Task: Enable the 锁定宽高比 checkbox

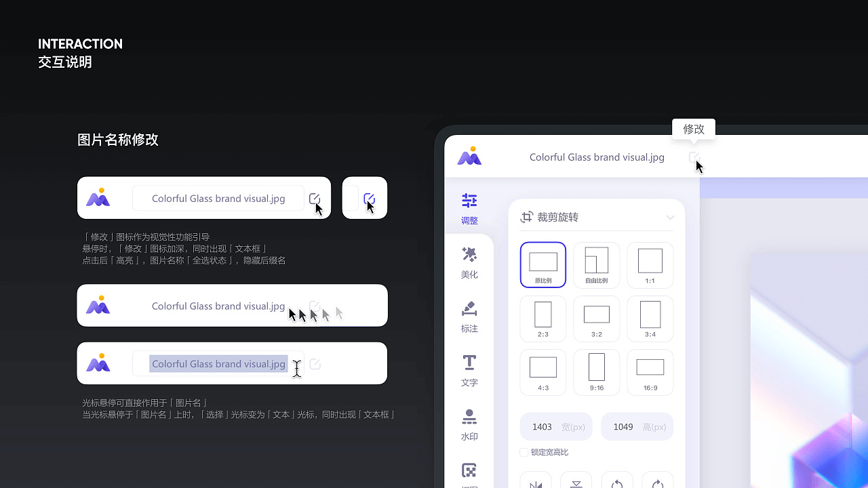Action: [x=524, y=452]
